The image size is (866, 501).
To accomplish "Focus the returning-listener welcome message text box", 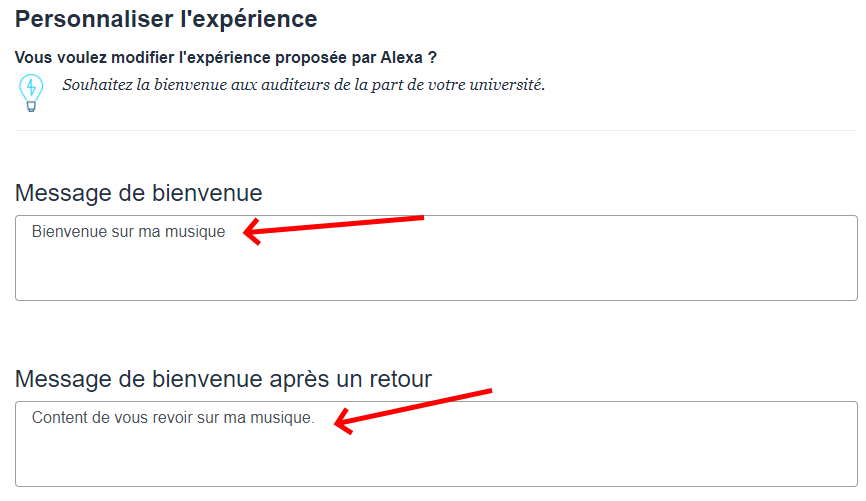I will click(x=436, y=455).
